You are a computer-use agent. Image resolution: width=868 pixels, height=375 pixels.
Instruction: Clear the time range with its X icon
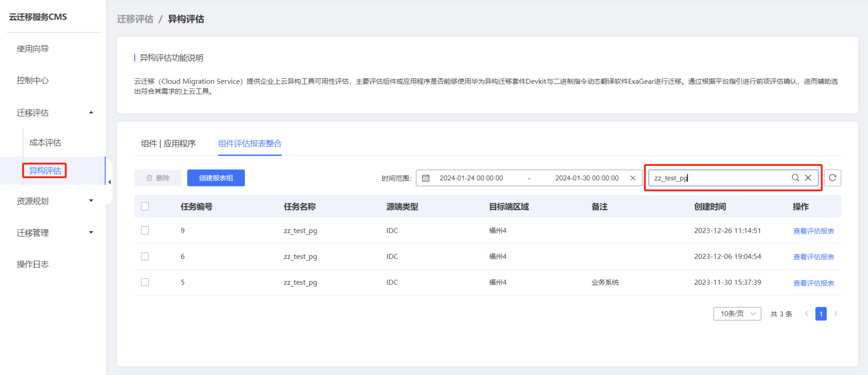[633, 178]
